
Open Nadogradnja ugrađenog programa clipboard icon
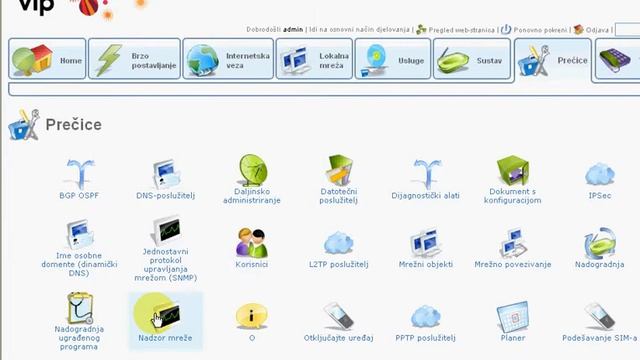click(80, 308)
